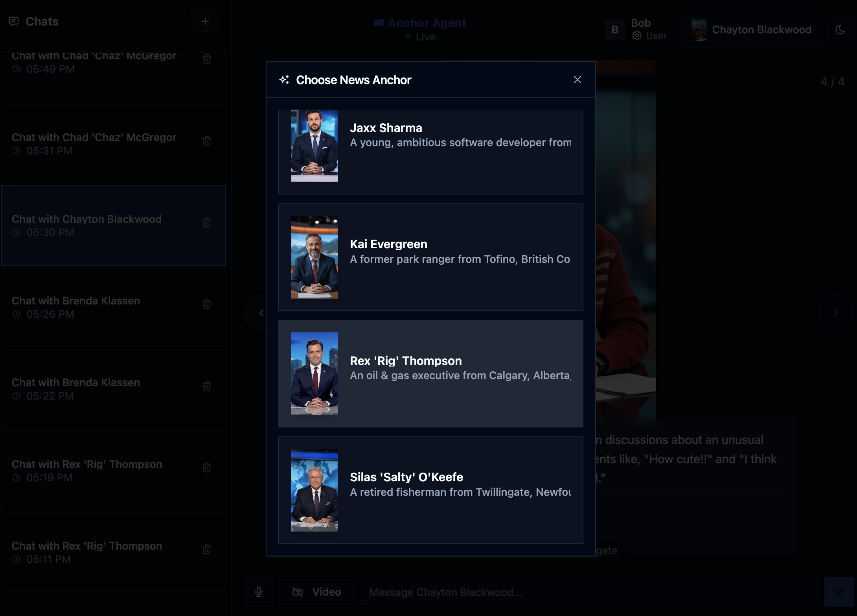Click the send message arrow icon
Viewport: 857px width, 616px height.
point(839,592)
